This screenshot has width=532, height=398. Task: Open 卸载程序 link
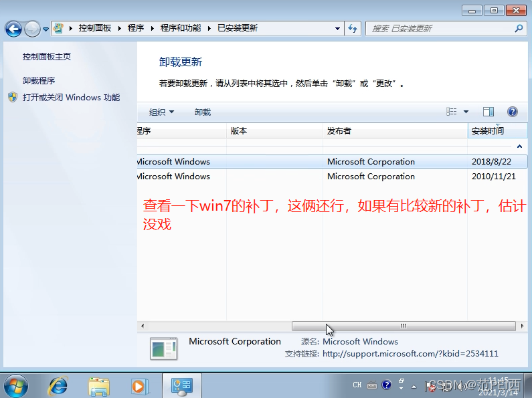pyautogui.click(x=39, y=81)
